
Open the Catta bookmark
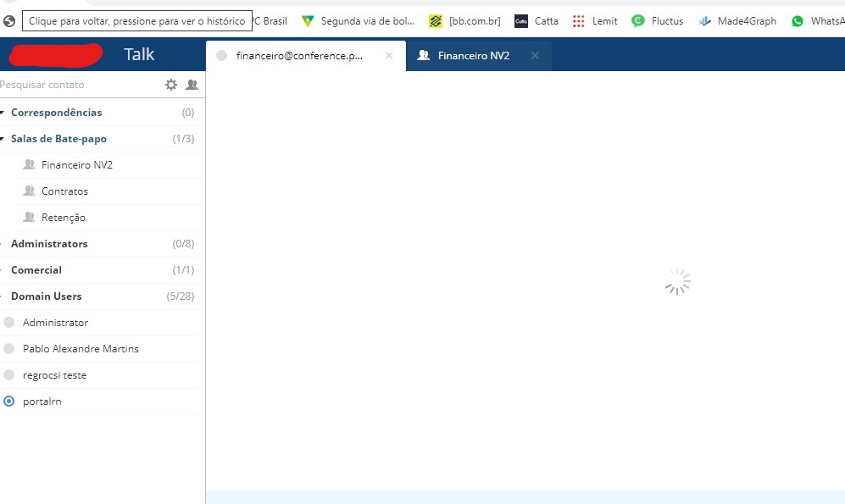pyautogui.click(x=536, y=21)
